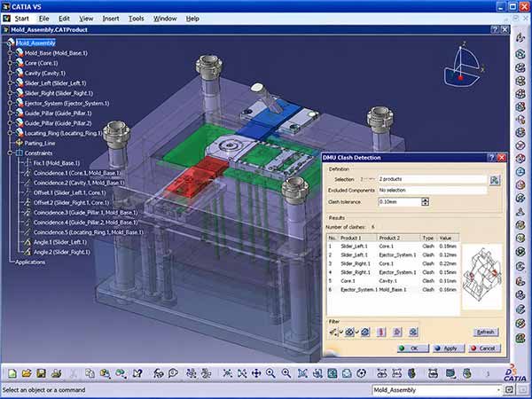The width and height of the screenshot is (532, 399).
Task: Click the Open folder icon
Action: pos(27,373)
